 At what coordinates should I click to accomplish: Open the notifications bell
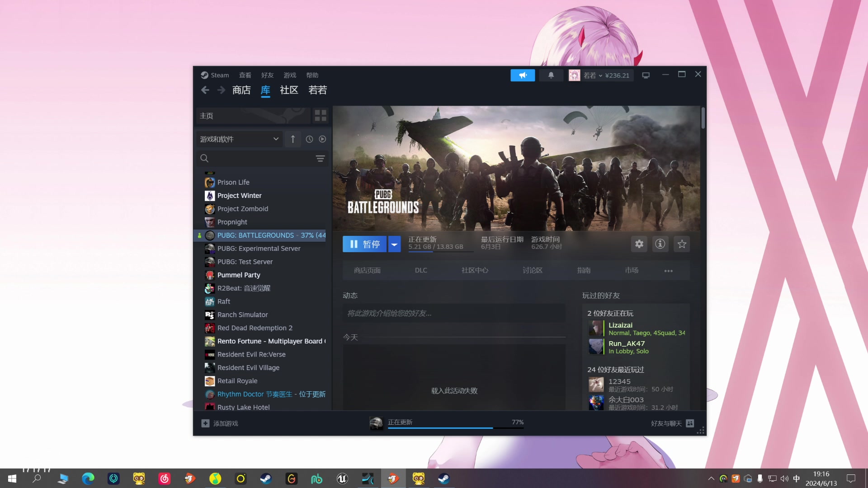[551, 75]
